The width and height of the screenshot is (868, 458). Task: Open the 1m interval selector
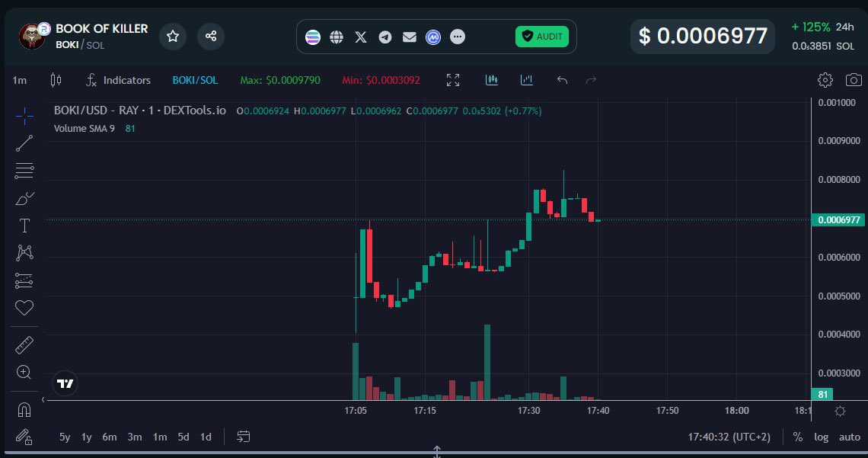(x=19, y=80)
